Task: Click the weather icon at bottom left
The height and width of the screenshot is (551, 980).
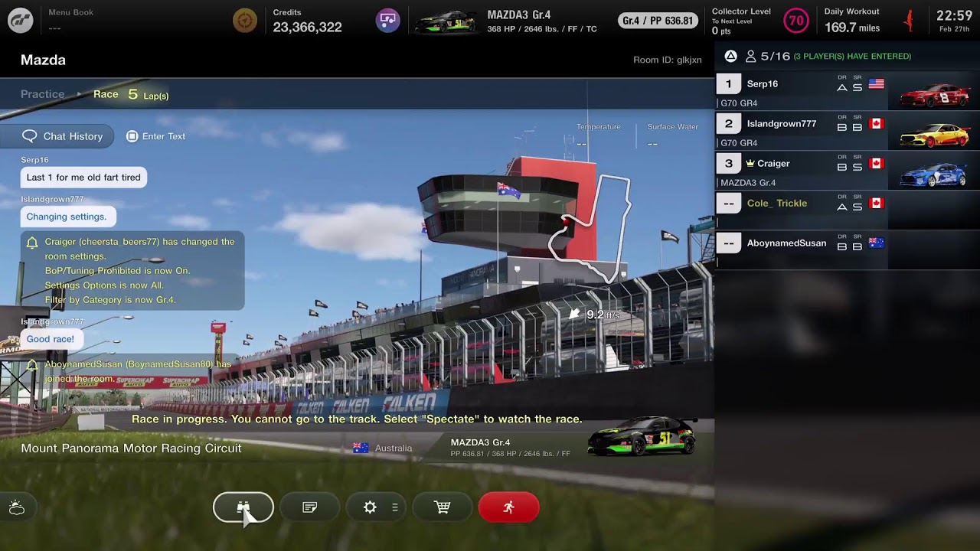Action: pos(17,507)
